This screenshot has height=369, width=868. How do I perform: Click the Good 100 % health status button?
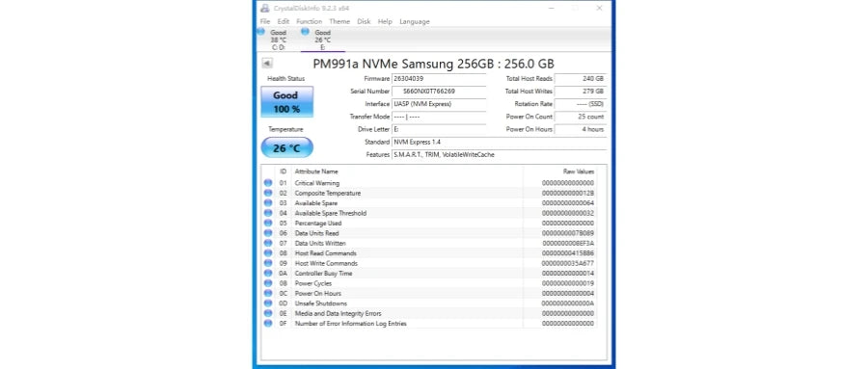(x=286, y=102)
